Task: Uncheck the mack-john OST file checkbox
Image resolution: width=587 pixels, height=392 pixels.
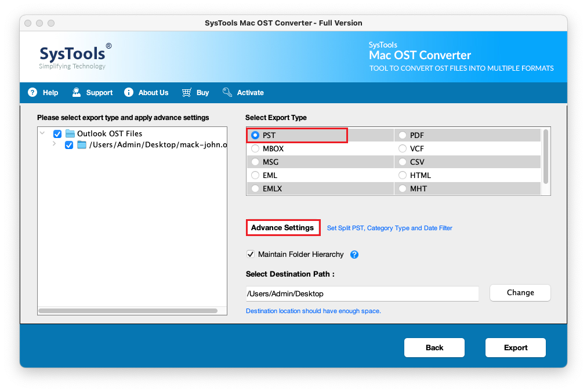Action: point(69,145)
